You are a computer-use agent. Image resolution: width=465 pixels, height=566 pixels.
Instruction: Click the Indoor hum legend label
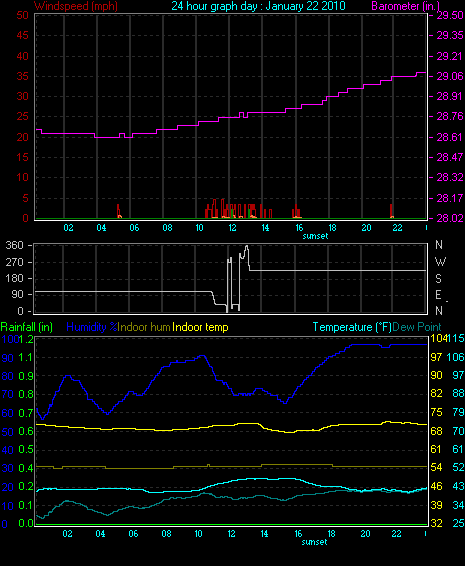click(x=144, y=327)
